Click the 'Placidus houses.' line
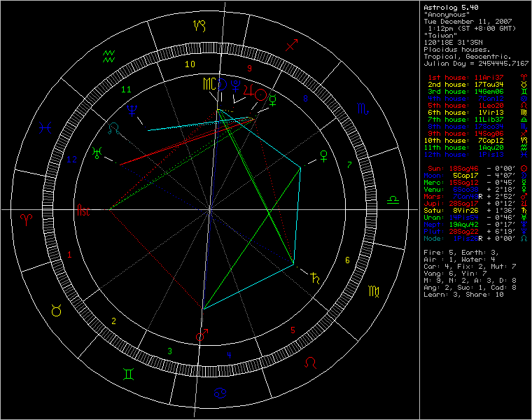This screenshot has height=420, width=532. 457,50
